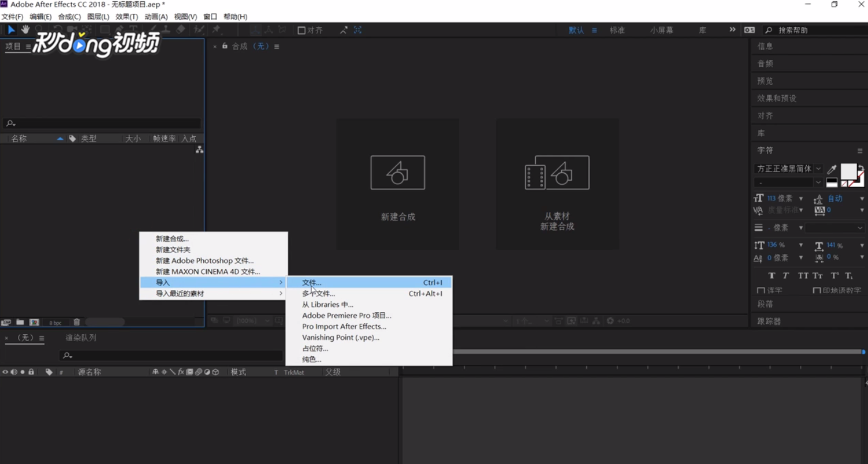Click the 新建合成 button in viewer
This screenshot has height=464, width=868.
(398, 184)
